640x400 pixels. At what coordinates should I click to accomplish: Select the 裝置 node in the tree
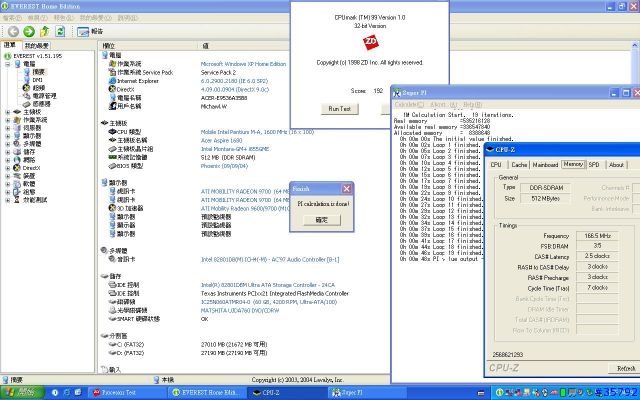tap(29, 176)
